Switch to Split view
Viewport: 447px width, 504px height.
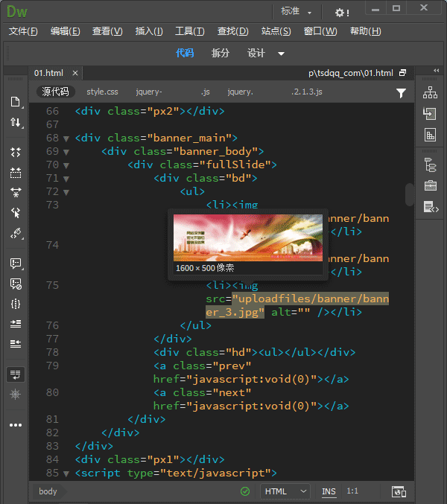point(221,53)
